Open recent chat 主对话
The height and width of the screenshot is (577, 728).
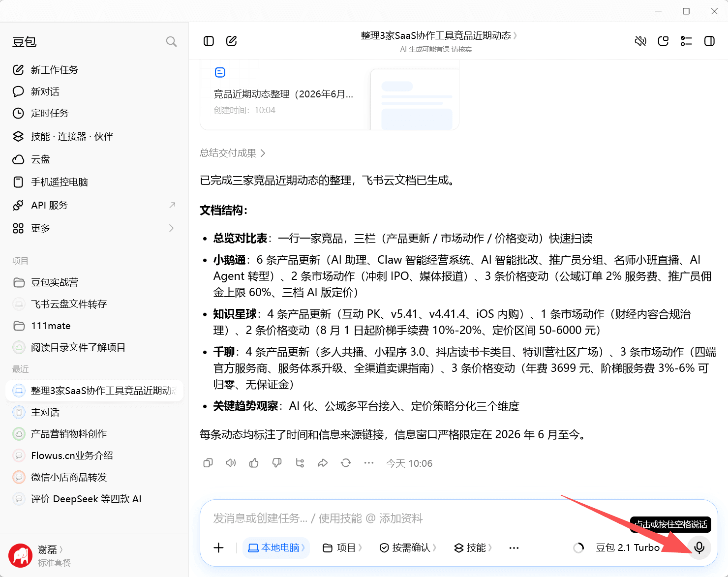coord(94,412)
